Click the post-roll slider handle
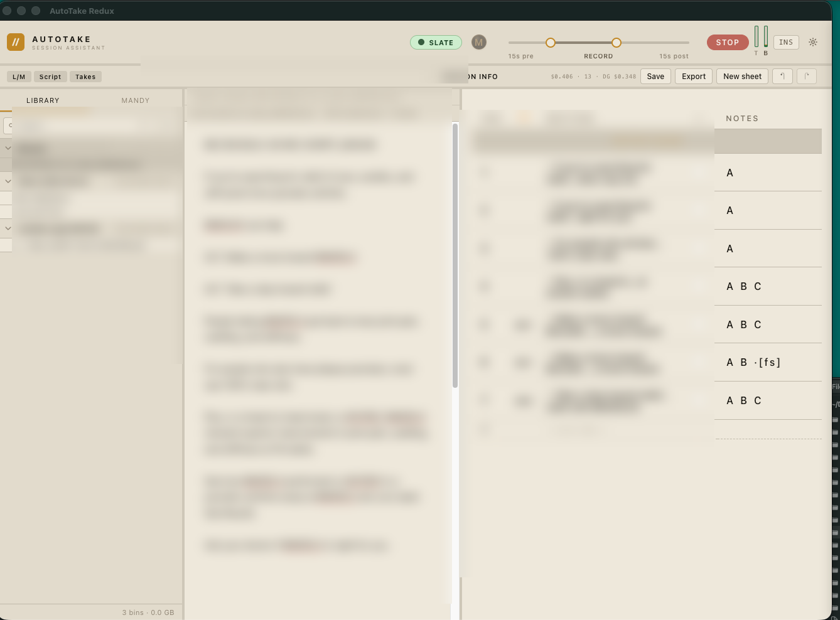Viewport: 840px width, 620px height. pos(617,43)
